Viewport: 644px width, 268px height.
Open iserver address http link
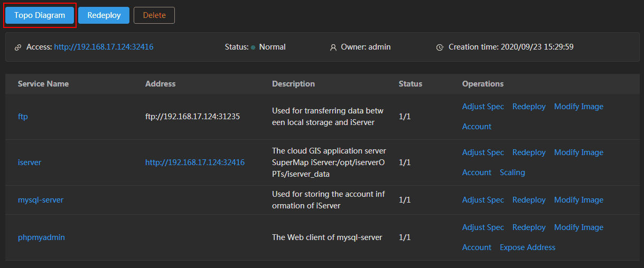click(x=195, y=162)
